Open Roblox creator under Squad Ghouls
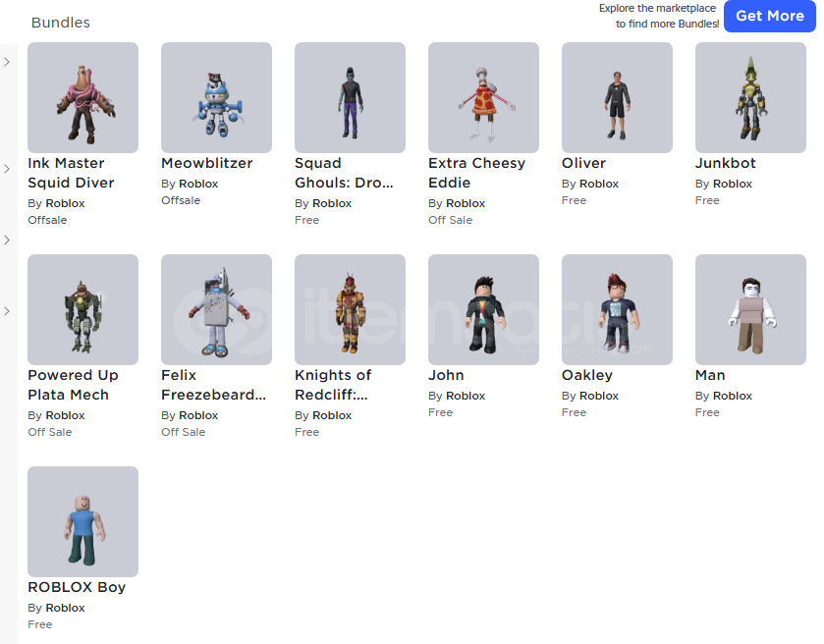Screen dimensions: 824x644 pos(332,203)
